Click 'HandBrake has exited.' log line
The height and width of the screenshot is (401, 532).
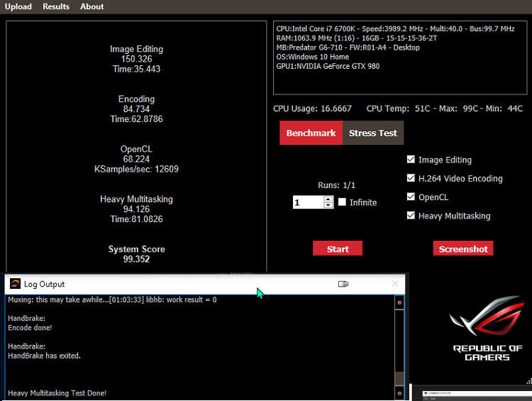44,356
